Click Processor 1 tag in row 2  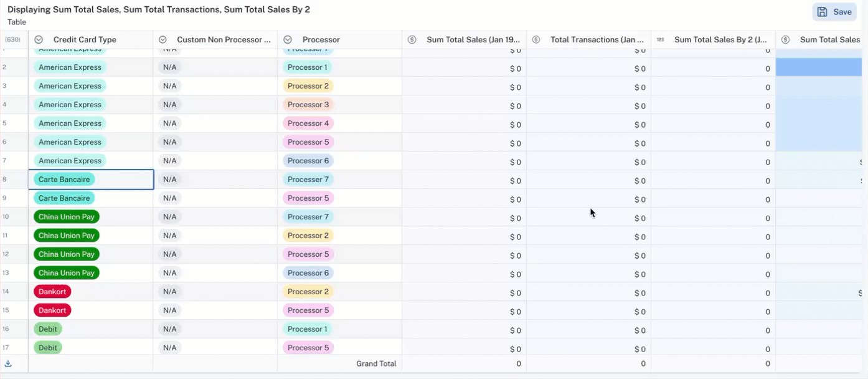(308, 67)
